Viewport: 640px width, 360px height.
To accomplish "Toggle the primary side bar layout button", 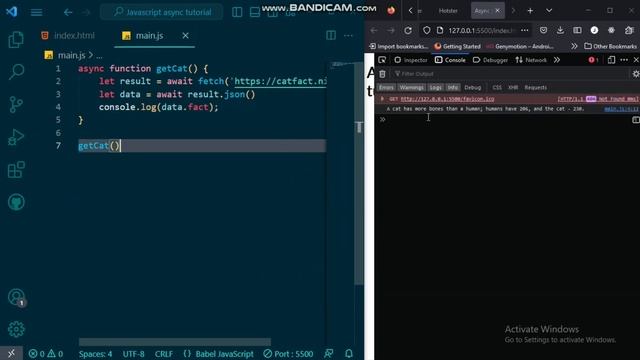I will pos(237,12).
